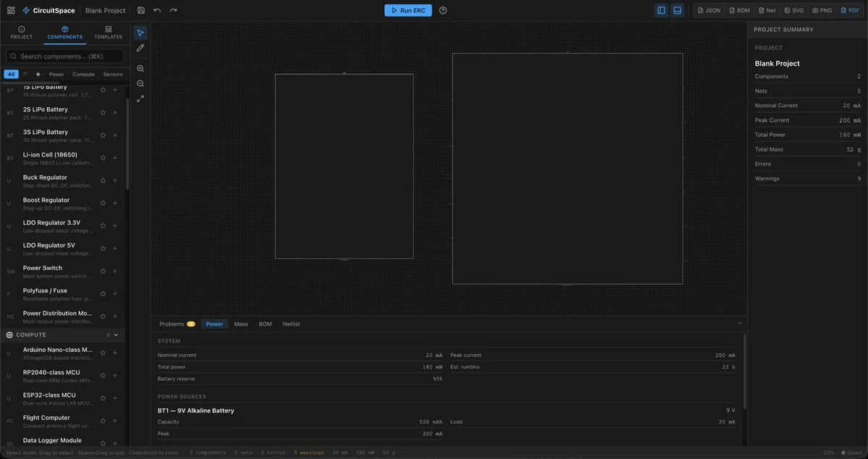The width and height of the screenshot is (868, 459).
Task: Open the Mass tab
Action: (x=241, y=324)
